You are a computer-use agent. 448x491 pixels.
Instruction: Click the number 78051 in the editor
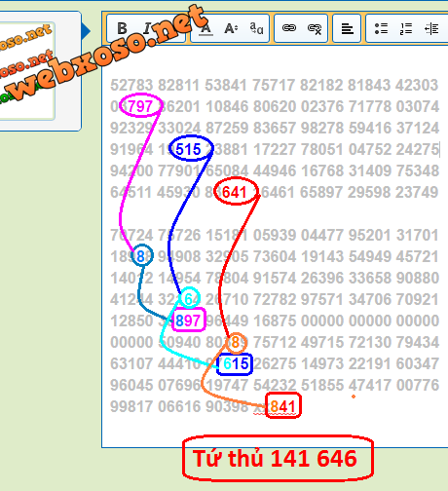322,149
